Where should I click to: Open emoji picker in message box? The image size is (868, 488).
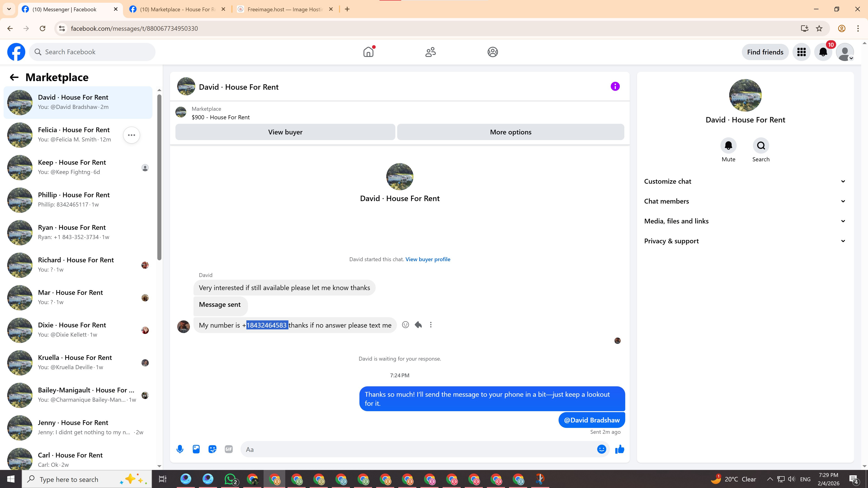point(601,449)
